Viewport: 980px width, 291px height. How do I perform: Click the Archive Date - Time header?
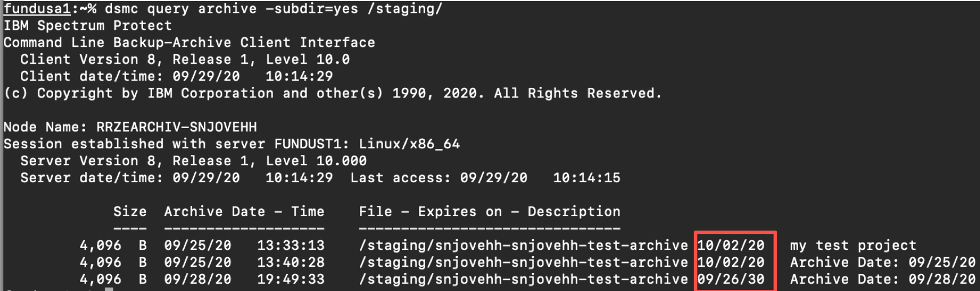pyautogui.click(x=244, y=211)
